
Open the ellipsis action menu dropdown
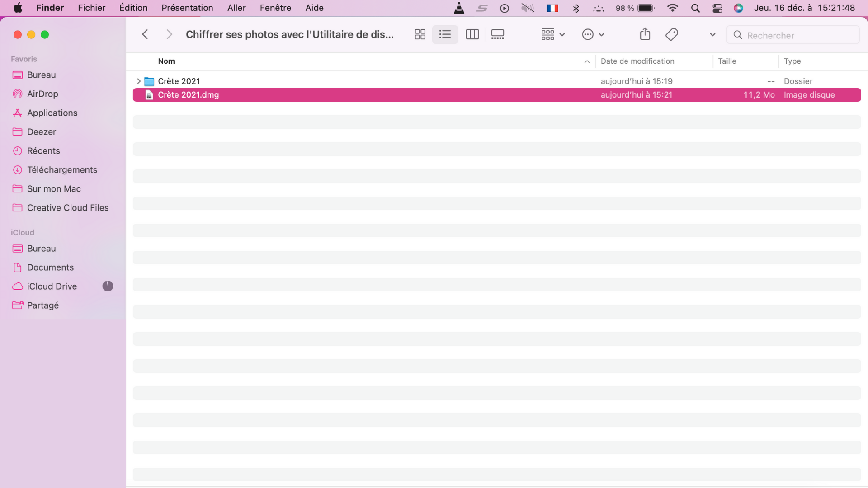click(x=593, y=34)
